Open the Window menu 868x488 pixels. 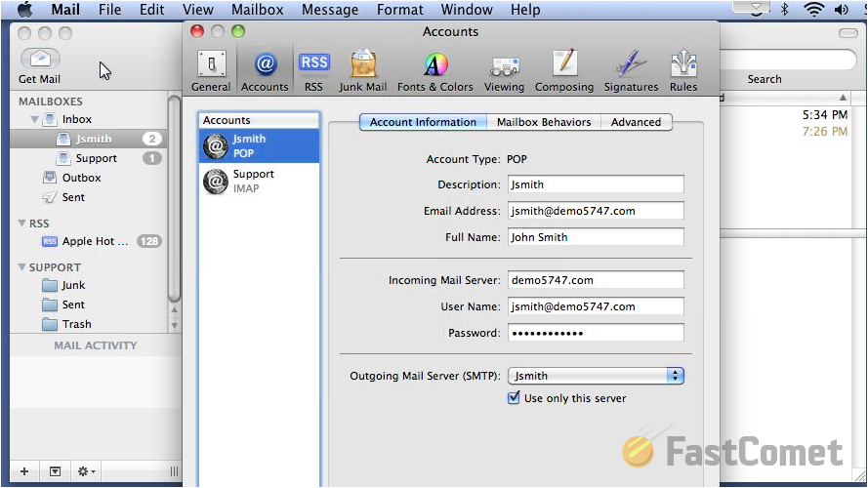[x=467, y=10]
